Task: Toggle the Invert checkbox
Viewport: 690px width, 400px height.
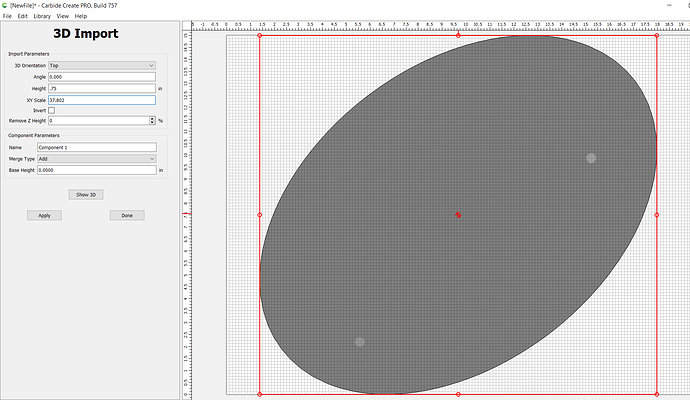Action: pos(51,110)
